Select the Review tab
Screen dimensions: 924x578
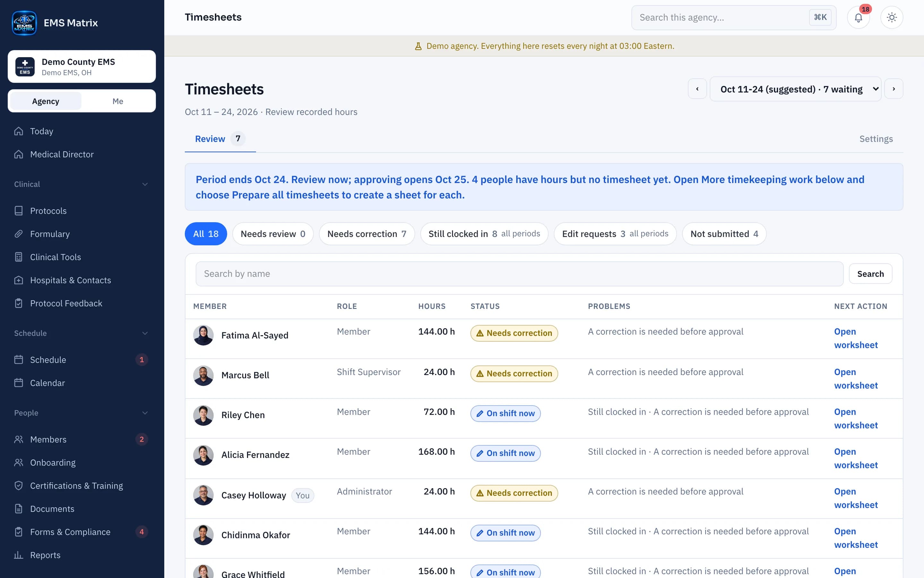point(220,139)
